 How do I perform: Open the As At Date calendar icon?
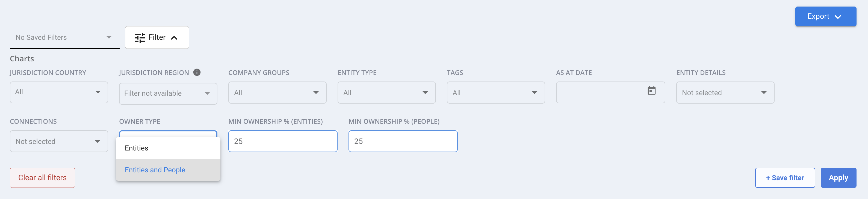(651, 91)
